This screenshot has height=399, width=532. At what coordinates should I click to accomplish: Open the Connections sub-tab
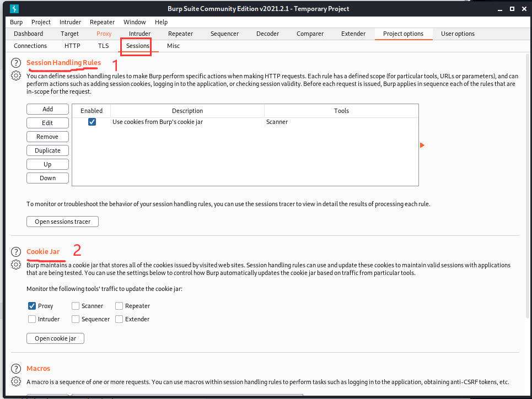point(30,46)
